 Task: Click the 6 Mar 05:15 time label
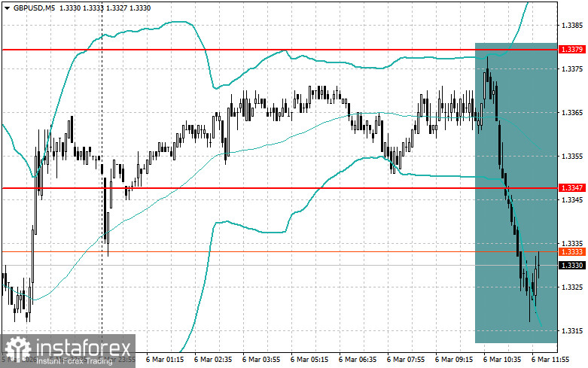tap(309, 360)
